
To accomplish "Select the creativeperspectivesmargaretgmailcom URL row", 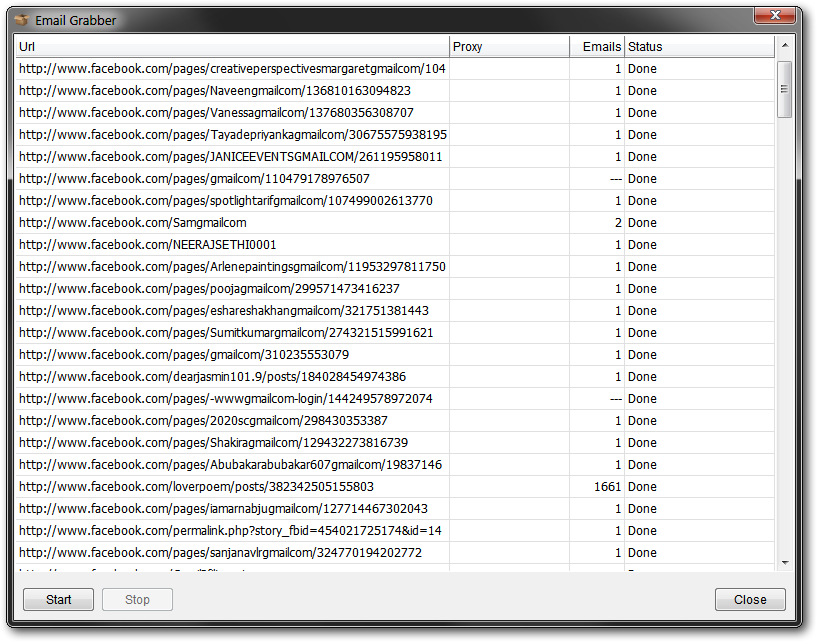I will click(395, 68).
